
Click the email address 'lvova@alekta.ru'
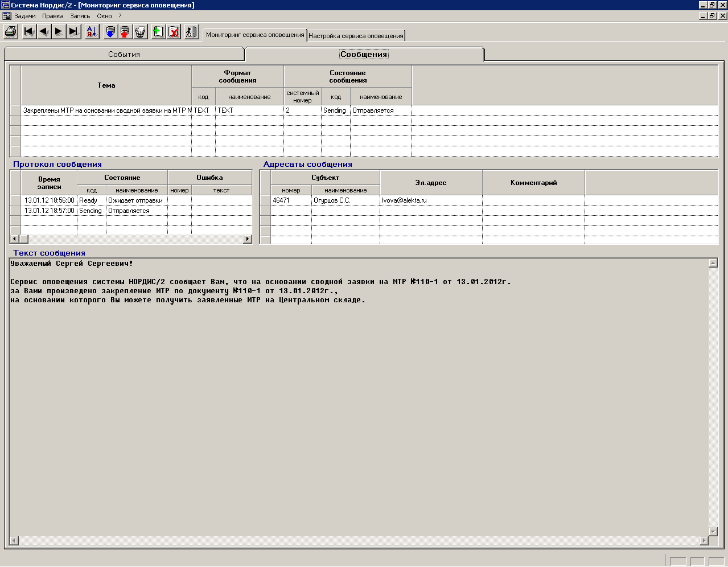(431, 200)
